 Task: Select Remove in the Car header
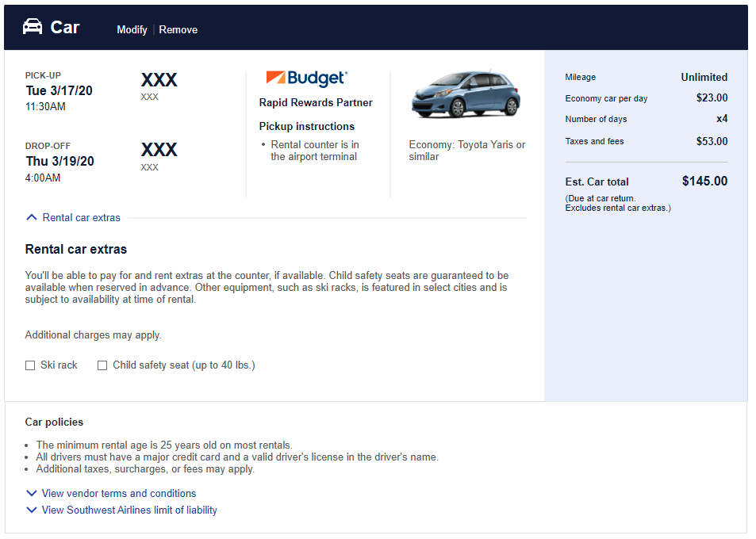click(178, 29)
